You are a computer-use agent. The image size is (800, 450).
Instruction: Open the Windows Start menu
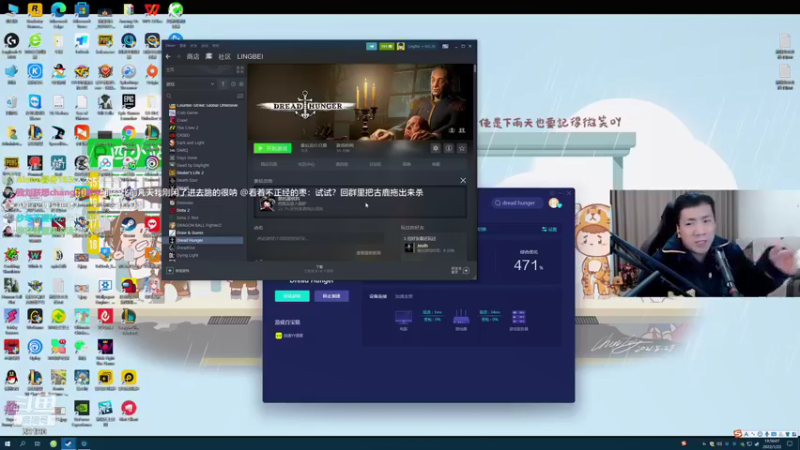(7, 444)
